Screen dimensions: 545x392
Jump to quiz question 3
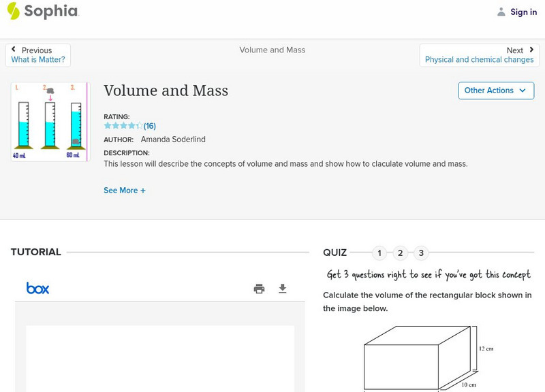click(422, 253)
